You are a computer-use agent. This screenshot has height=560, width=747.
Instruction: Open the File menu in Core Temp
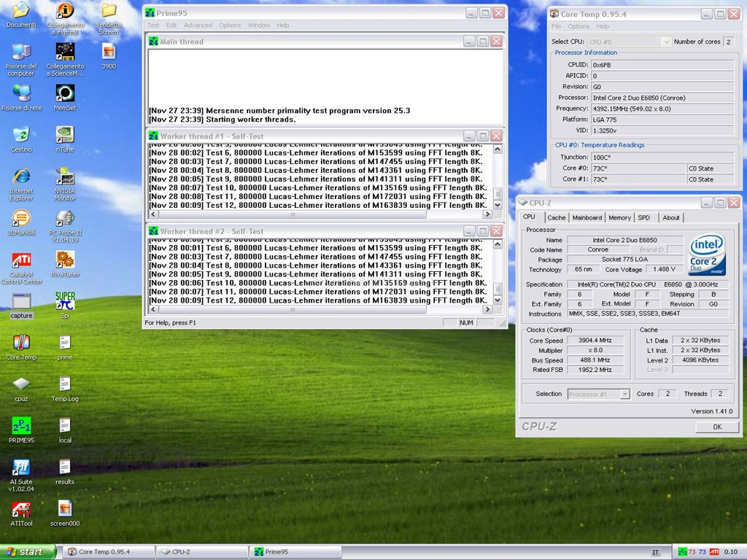click(556, 26)
